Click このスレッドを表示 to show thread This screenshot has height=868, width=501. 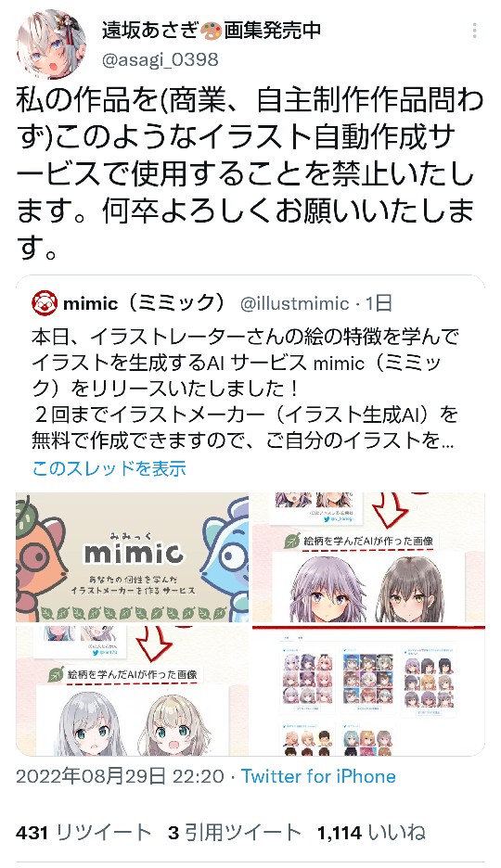[109, 469]
